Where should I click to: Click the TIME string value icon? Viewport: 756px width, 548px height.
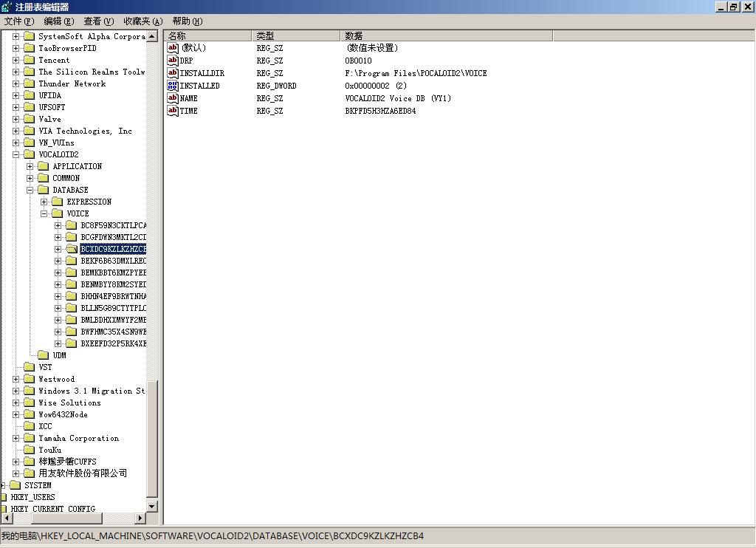click(x=173, y=111)
